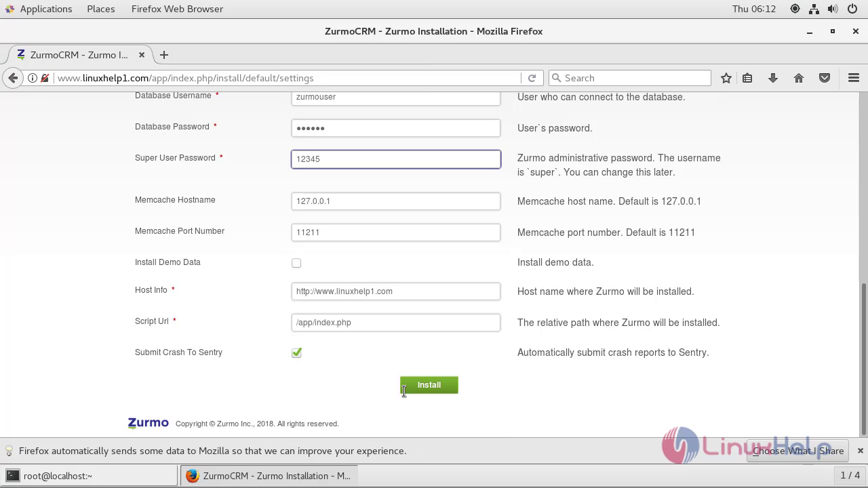868x488 pixels.
Task: Switch to ZurmoCRM Firefox taskbar entry
Action: 269,476
